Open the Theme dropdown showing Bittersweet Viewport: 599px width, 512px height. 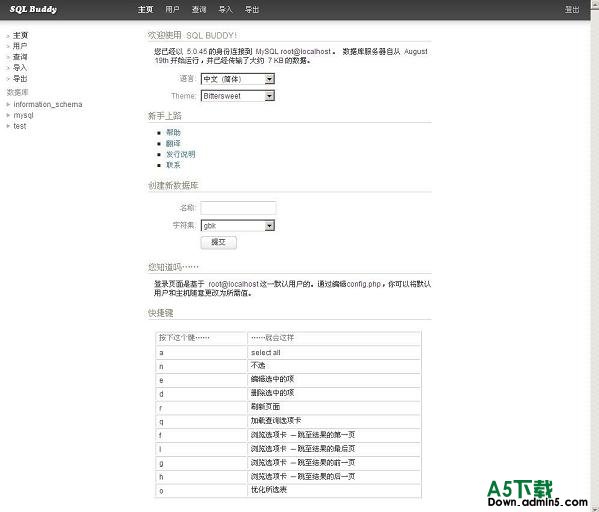tap(238, 96)
